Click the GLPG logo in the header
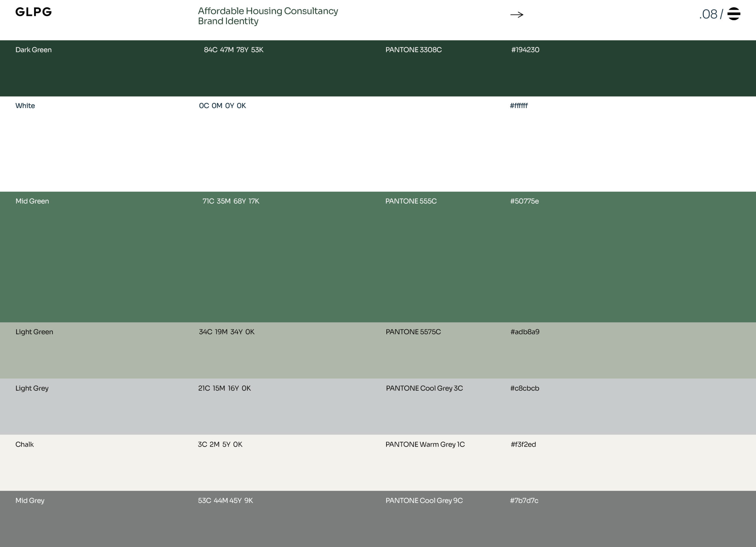The width and height of the screenshot is (756, 547). 33,12
